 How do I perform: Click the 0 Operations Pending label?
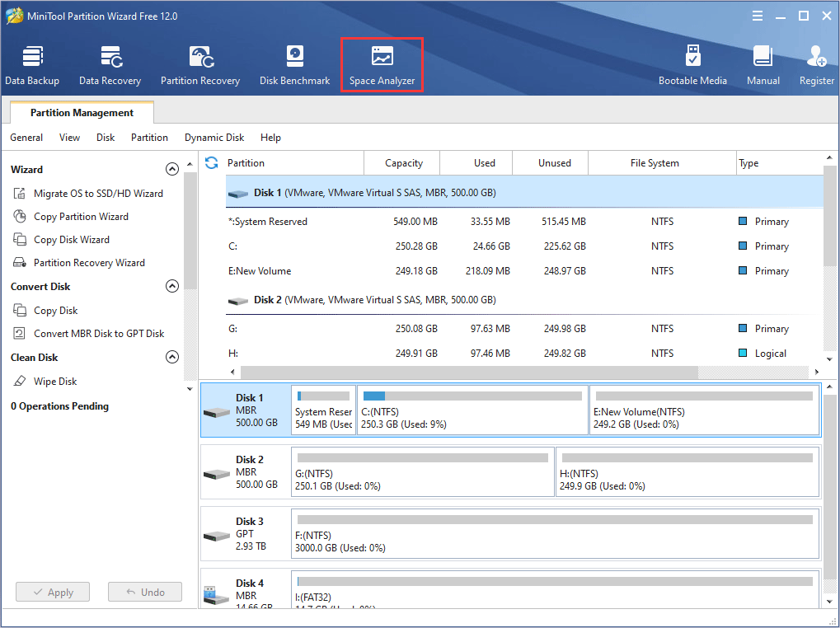click(x=59, y=406)
